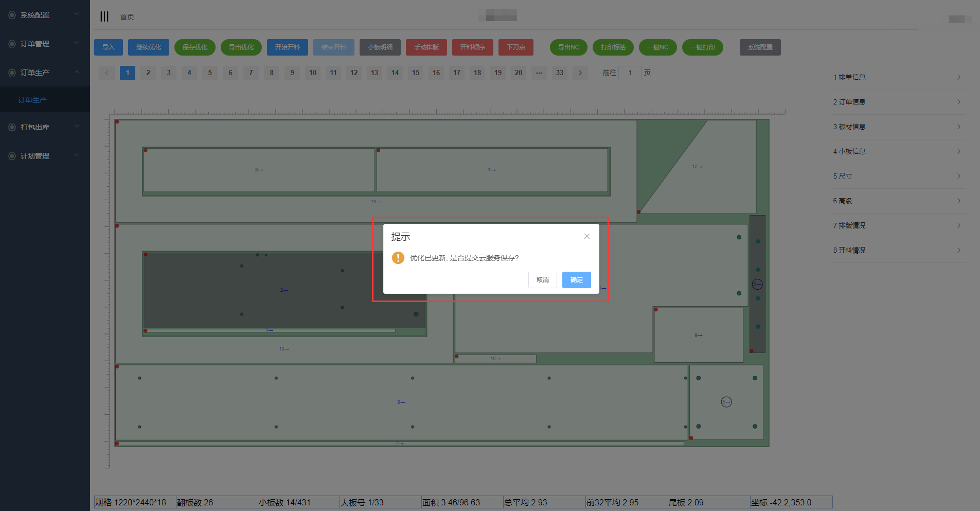Click the 计划管理 sidebar icon
Screen dimensions: 980x511
12,156
